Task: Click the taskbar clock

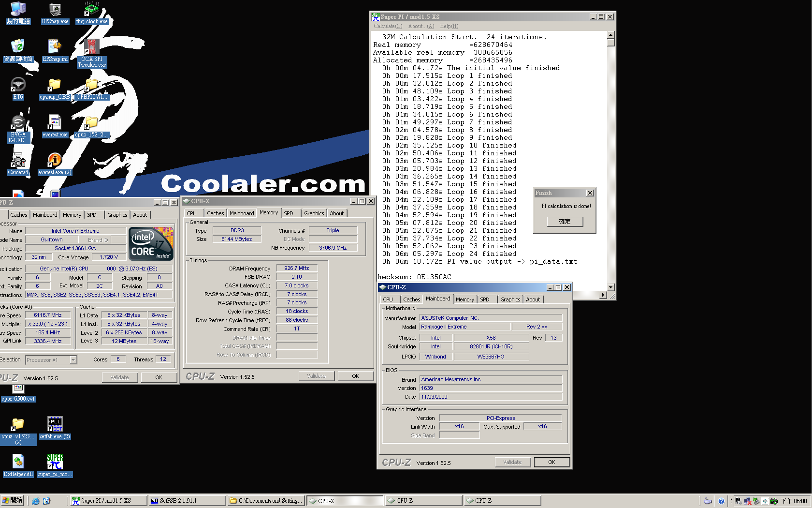Action: click(x=794, y=501)
